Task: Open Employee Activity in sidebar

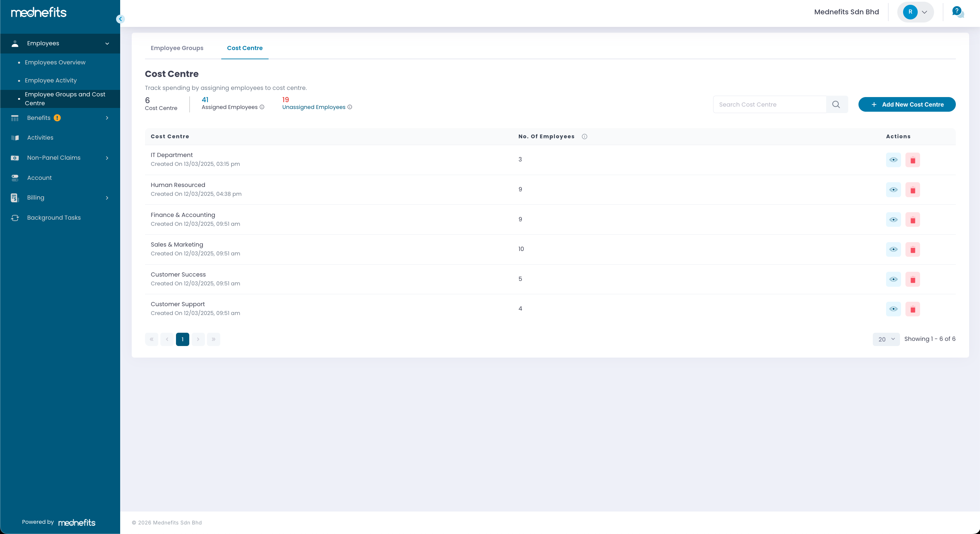Action: coord(51,80)
